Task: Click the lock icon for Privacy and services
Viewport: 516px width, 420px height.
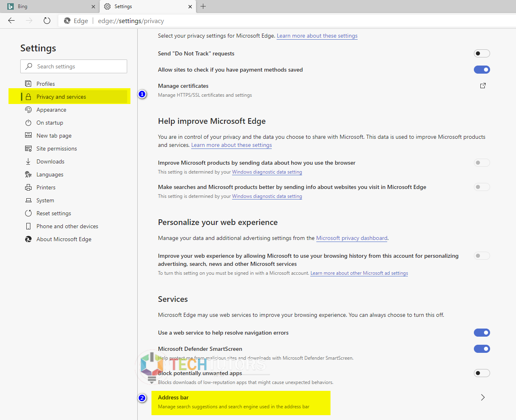Action: (28, 97)
